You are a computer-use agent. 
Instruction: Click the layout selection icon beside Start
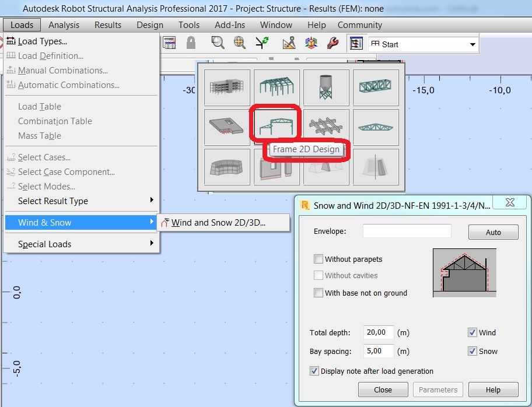(x=356, y=43)
